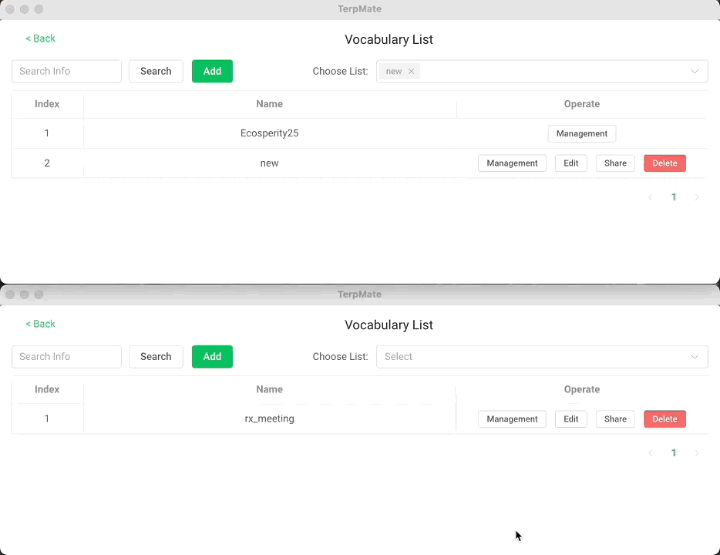Image resolution: width=720 pixels, height=555 pixels.
Task: Open Management for the 'new' list
Action: point(512,163)
